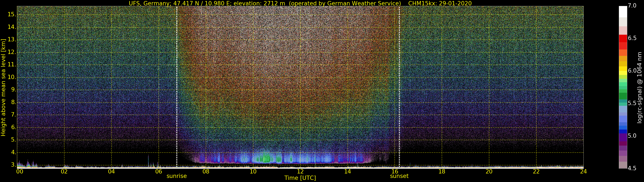Viewport: 644px width, 182px height.
Task: Click the x-axis tick label '06'
Action: (x=158, y=172)
